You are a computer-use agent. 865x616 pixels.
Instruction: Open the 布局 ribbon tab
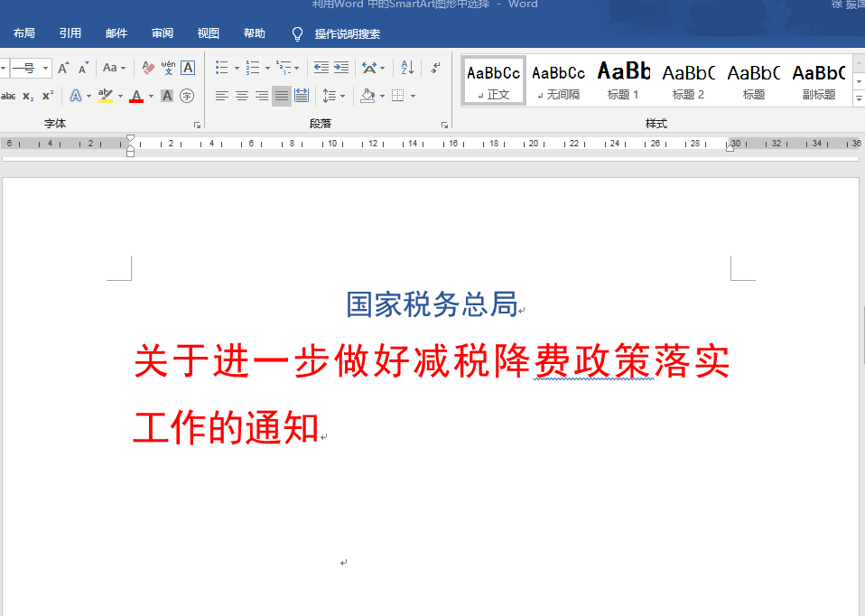pos(24,33)
